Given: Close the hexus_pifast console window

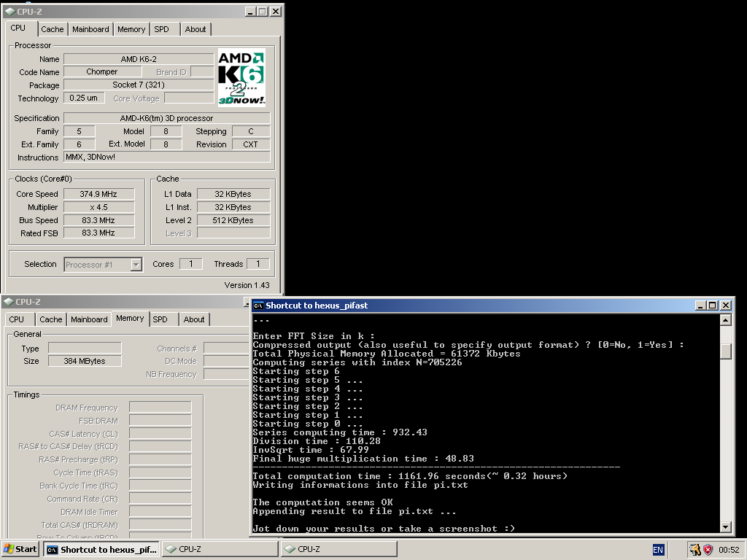Looking at the screenshot, I should [x=726, y=306].
